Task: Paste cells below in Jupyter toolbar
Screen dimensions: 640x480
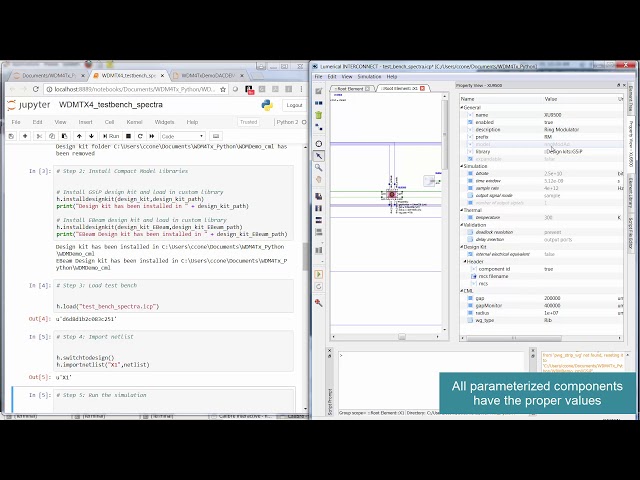Action: click(x=64, y=136)
